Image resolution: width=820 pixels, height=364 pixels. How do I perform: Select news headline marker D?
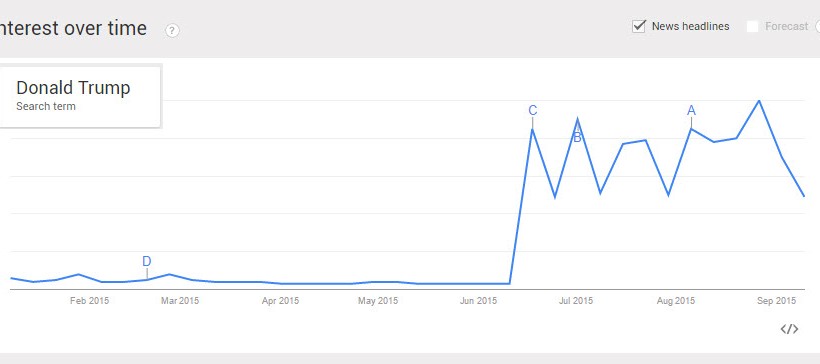click(147, 261)
